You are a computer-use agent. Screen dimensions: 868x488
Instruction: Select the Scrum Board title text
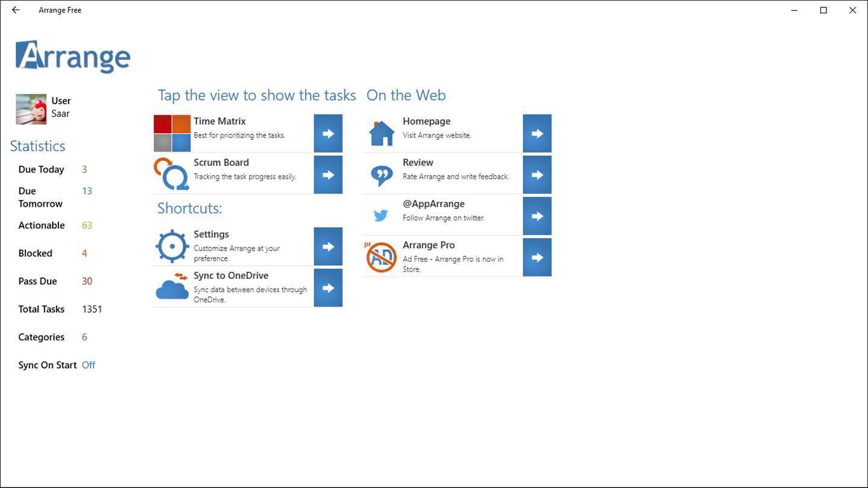click(x=221, y=163)
